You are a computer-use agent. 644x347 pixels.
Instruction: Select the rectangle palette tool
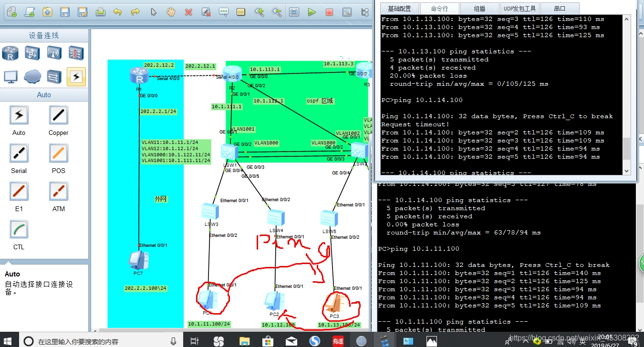(x=241, y=12)
